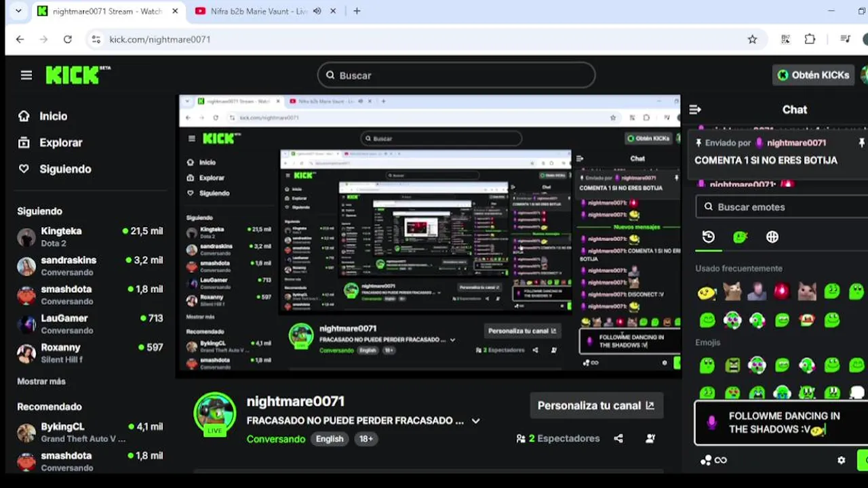This screenshot has width=868, height=488.
Task: Click Obtén KICKs button
Action: [813, 75]
